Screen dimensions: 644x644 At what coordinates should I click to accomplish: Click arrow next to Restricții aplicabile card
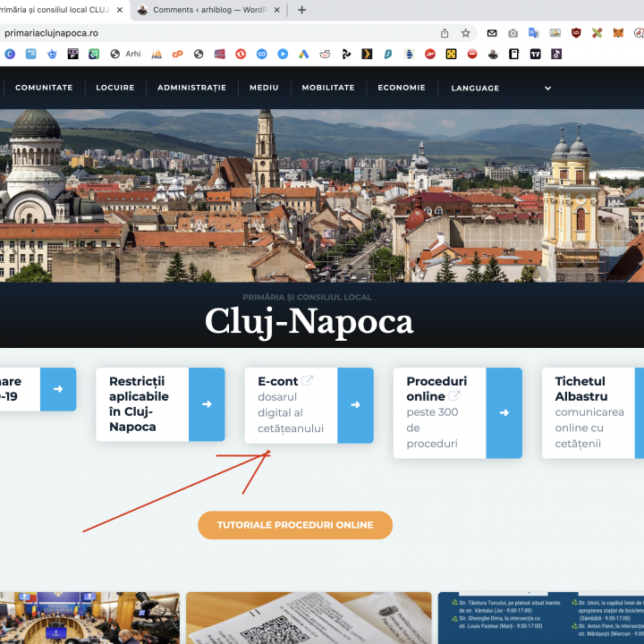tap(207, 404)
